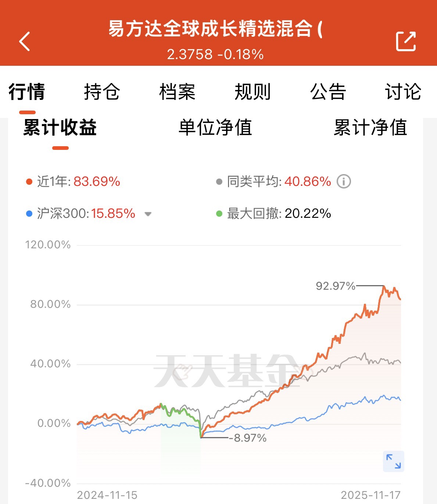Viewport: 437px width, 504px height.
Task: Tap the orange dot for 近1年 legend
Action: [29, 182]
